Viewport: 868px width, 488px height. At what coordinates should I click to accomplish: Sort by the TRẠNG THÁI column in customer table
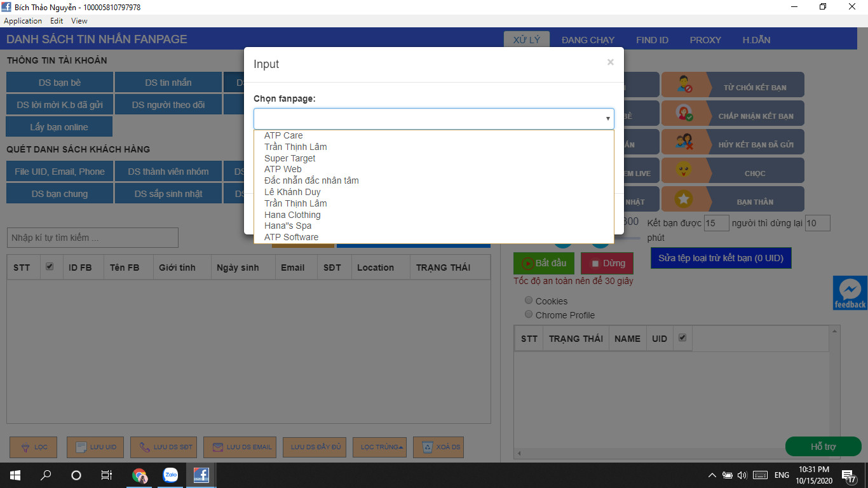(443, 268)
